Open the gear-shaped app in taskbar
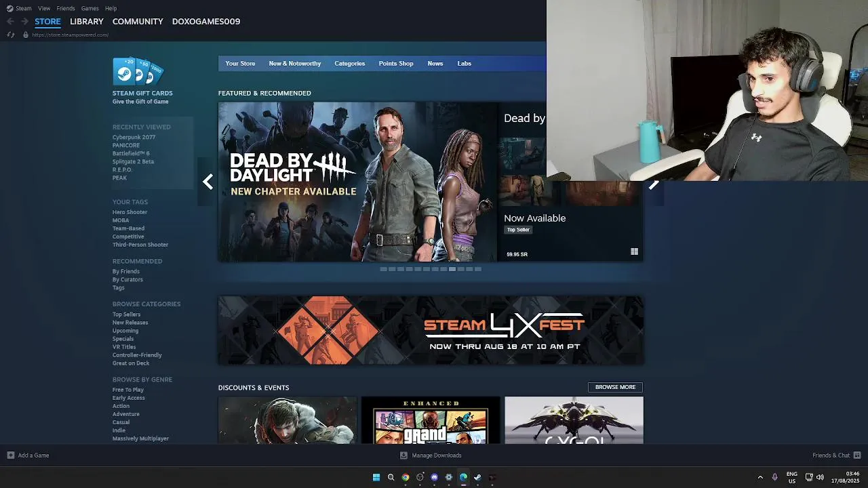868x488 pixels. tap(449, 477)
